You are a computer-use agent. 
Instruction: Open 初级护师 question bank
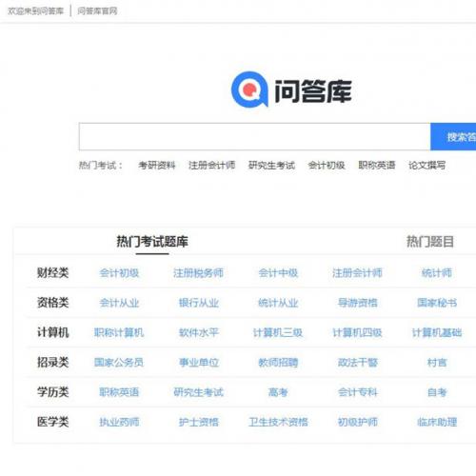point(358,422)
